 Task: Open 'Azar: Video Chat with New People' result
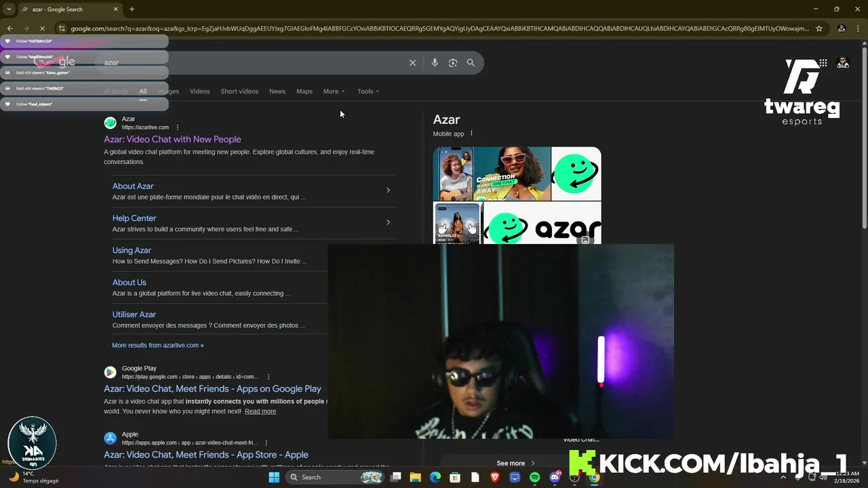(x=172, y=140)
